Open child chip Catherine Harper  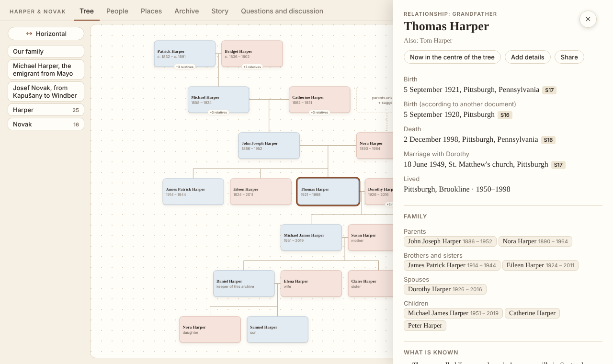532,313
